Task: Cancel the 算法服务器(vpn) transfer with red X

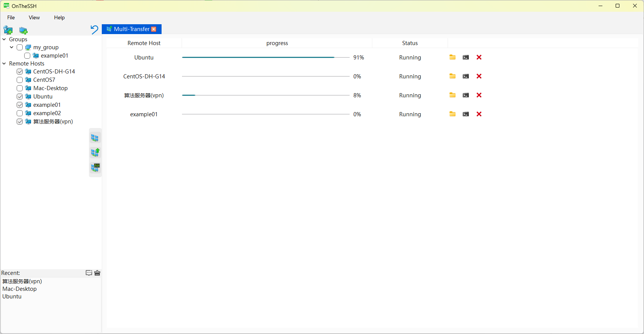Action: coord(479,95)
